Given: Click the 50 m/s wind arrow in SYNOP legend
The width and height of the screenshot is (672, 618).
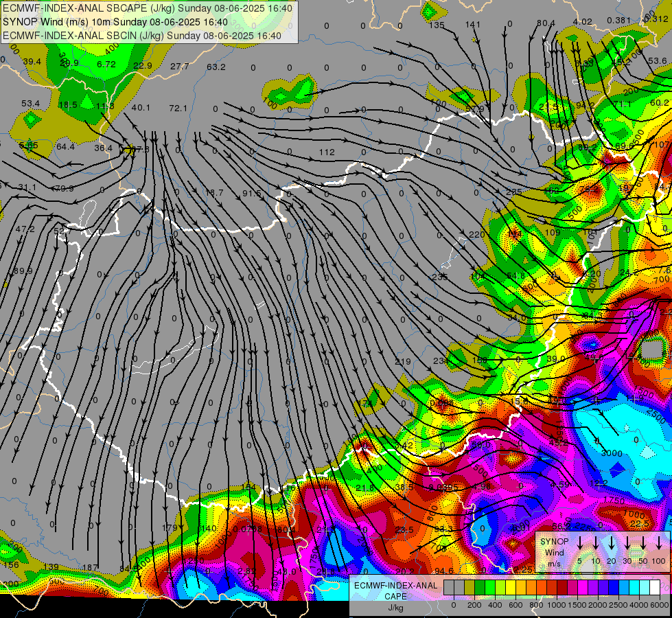Looking at the screenshot, I should click(x=643, y=543).
